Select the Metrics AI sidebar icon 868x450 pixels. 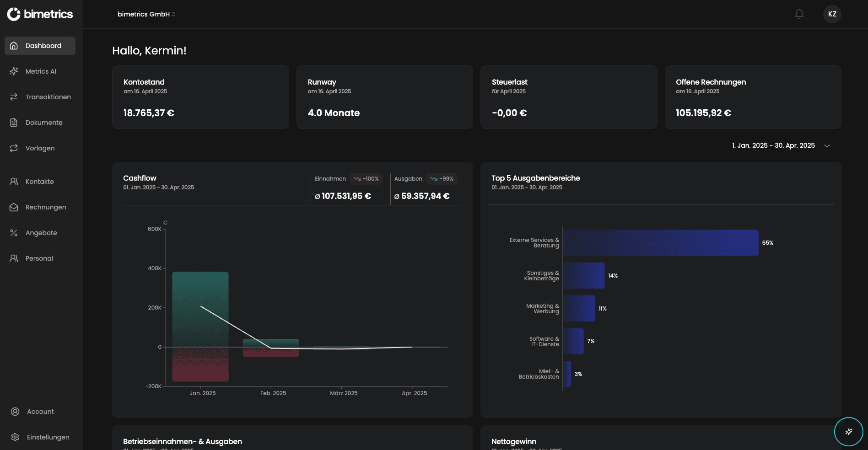[14, 71]
